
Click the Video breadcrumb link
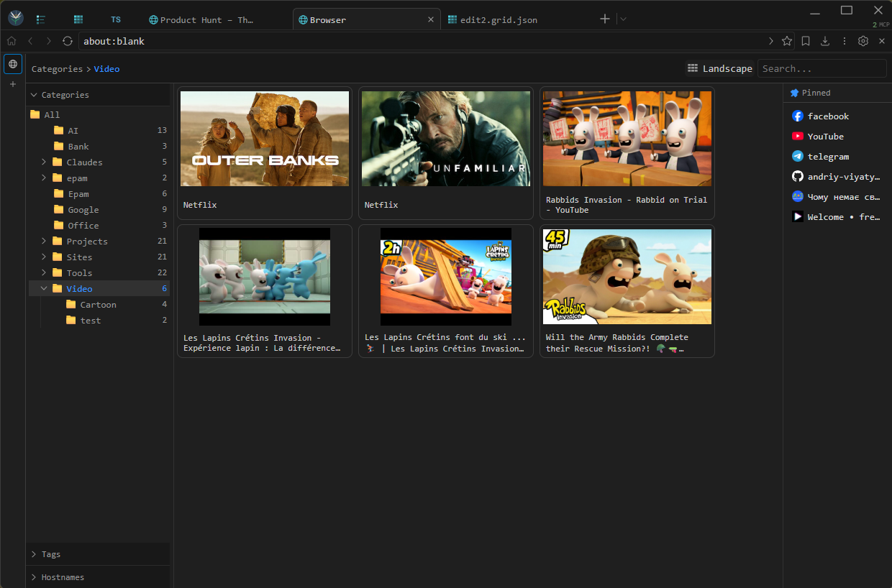[106, 69]
